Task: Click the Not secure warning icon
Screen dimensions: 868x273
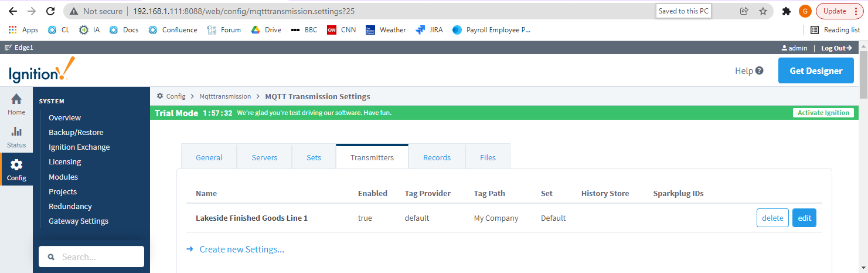Action: pyautogui.click(x=74, y=11)
